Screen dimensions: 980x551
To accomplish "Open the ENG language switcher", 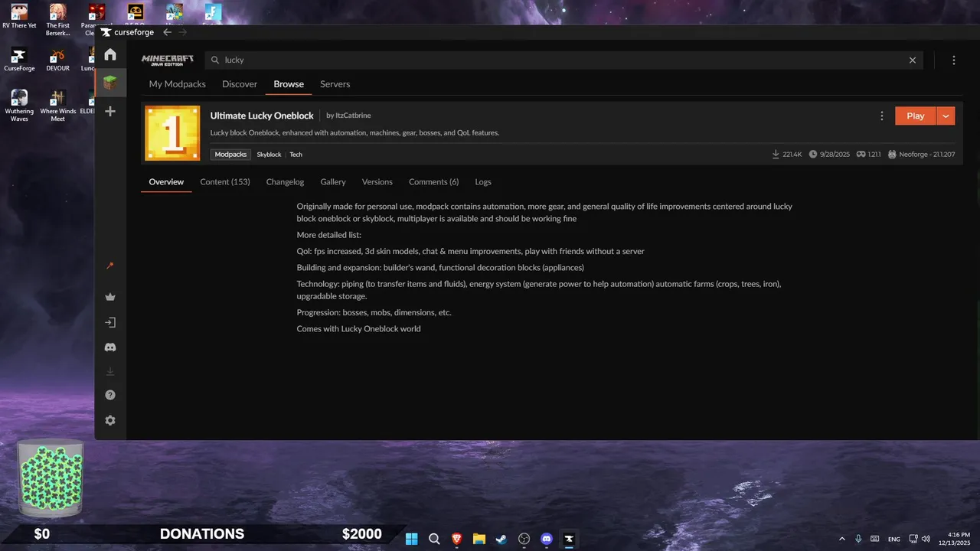I will tap(894, 540).
